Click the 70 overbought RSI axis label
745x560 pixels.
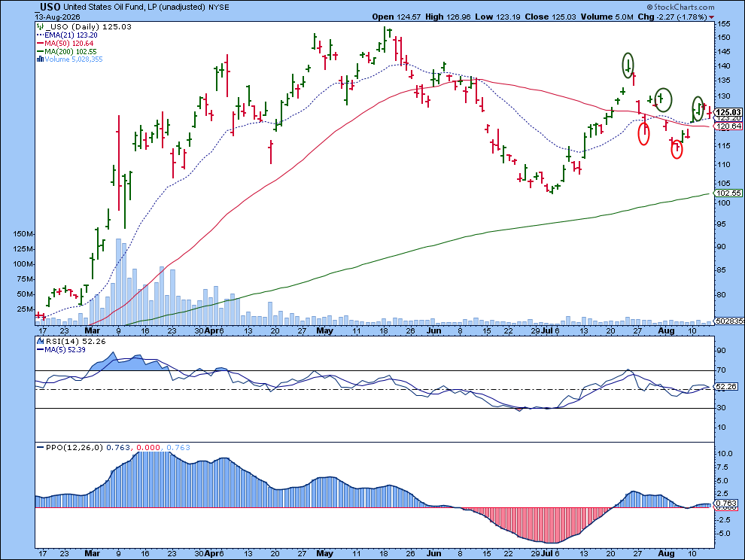(721, 370)
